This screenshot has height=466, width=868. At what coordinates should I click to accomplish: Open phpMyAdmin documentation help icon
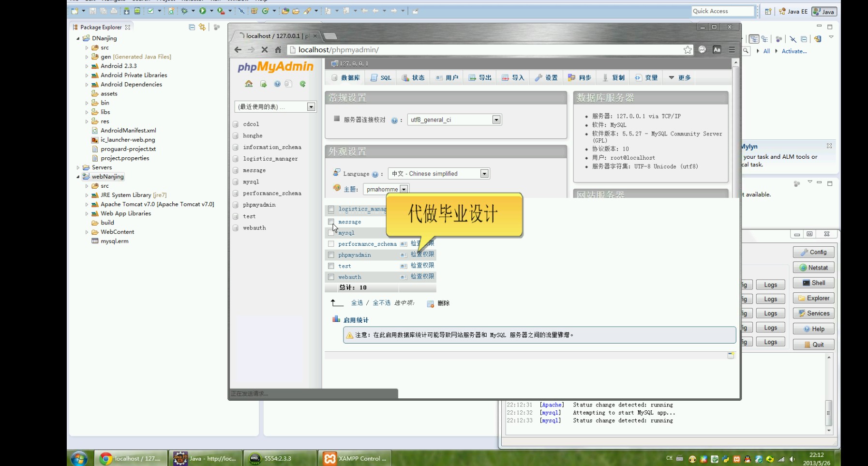(277, 84)
